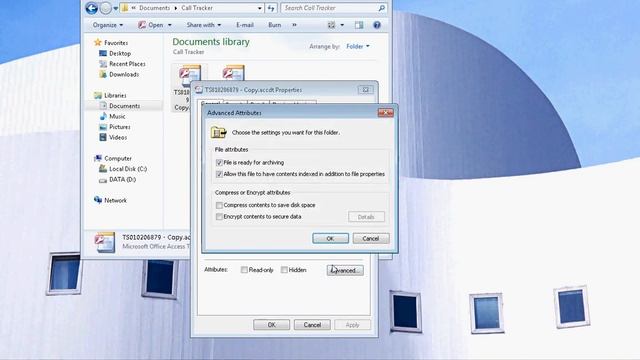Close the Advanced Attributes dialog

pyautogui.click(x=385, y=113)
